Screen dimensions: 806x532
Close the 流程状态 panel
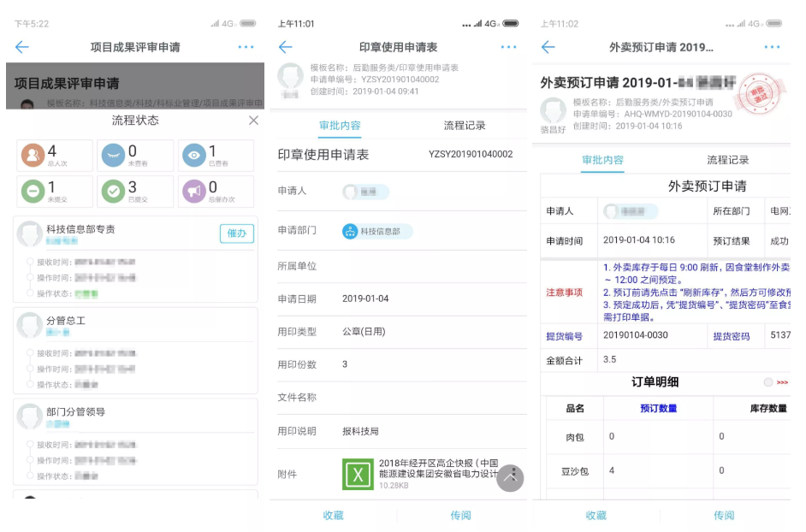pyautogui.click(x=253, y=121)
